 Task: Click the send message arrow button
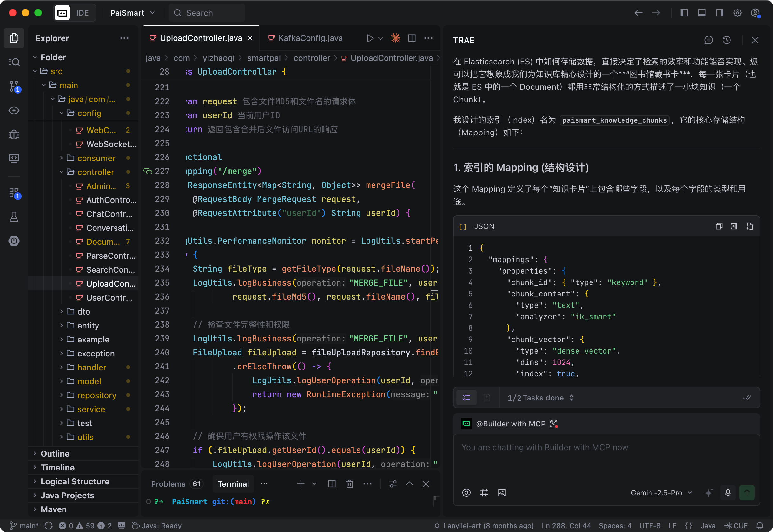tap(747, 493)
